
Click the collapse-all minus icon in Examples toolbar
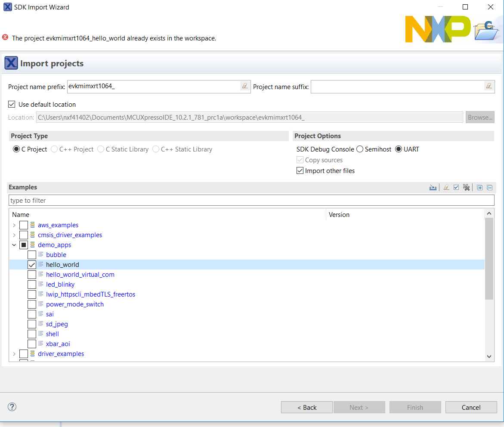[489, 187]
